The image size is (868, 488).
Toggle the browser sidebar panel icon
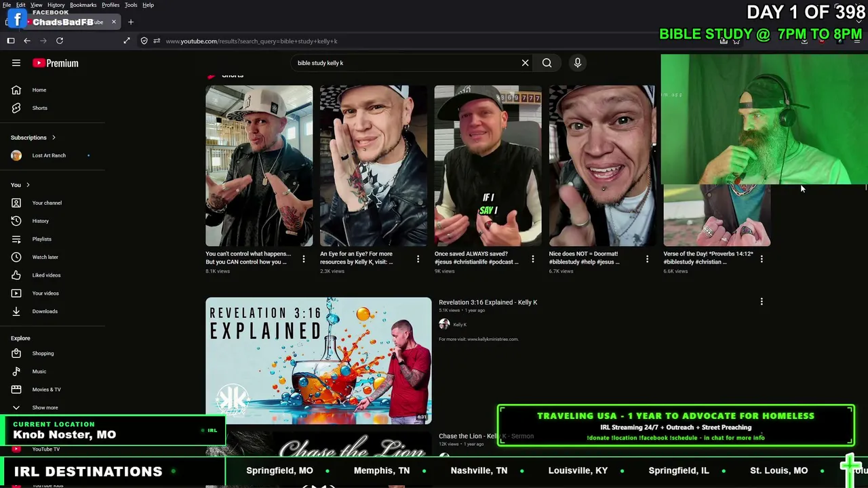coord(11,41)
